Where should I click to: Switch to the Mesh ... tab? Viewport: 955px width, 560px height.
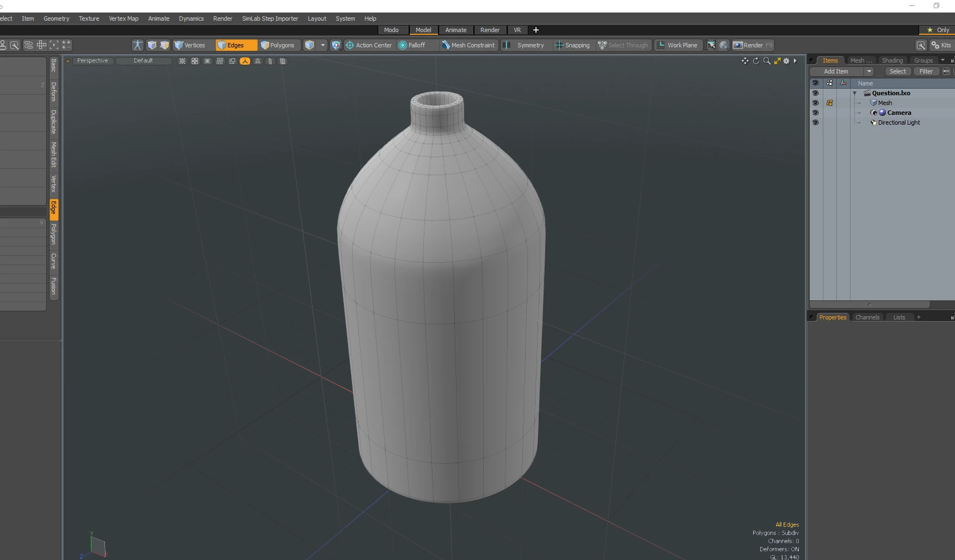pos(861,60)
